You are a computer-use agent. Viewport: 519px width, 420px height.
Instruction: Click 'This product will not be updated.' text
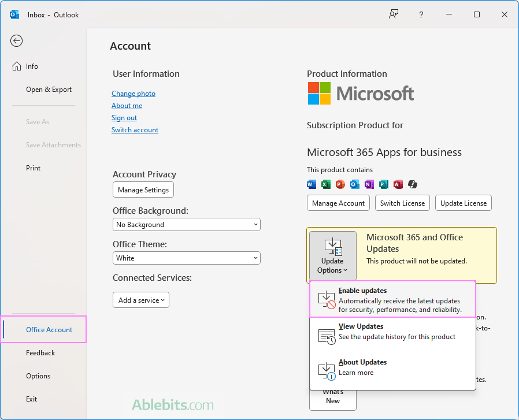(x=416, y=261)
